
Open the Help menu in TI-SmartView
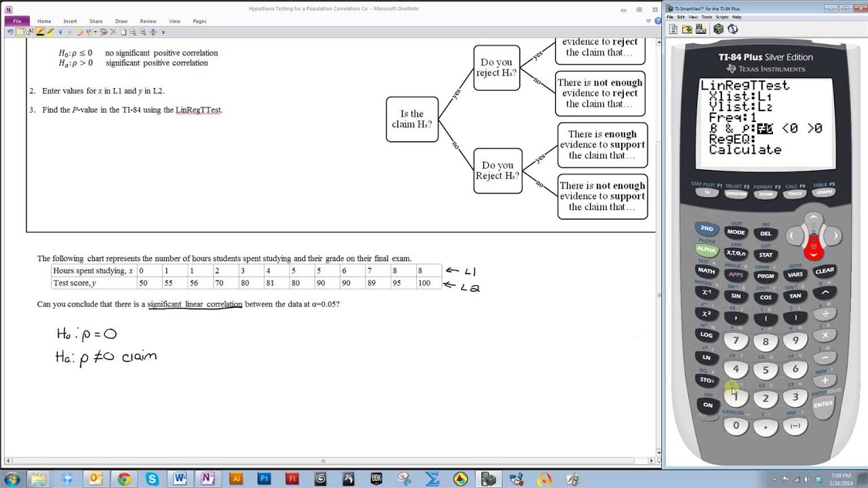pos(737,17)
